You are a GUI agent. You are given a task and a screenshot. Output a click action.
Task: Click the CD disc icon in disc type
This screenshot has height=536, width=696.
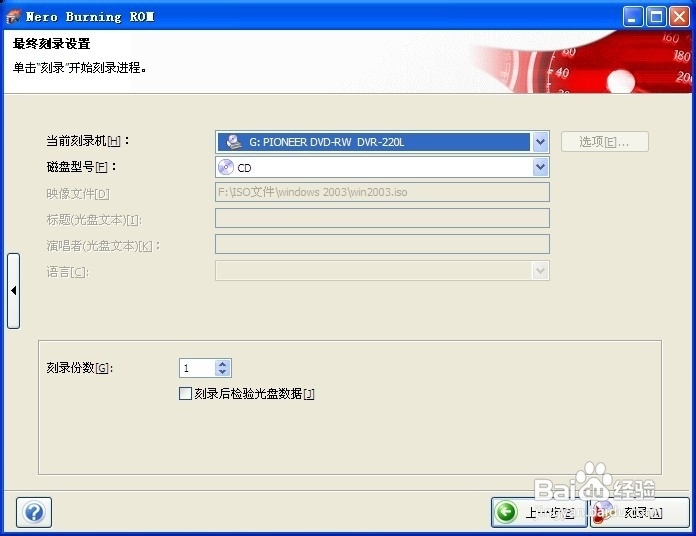point(226,167)
